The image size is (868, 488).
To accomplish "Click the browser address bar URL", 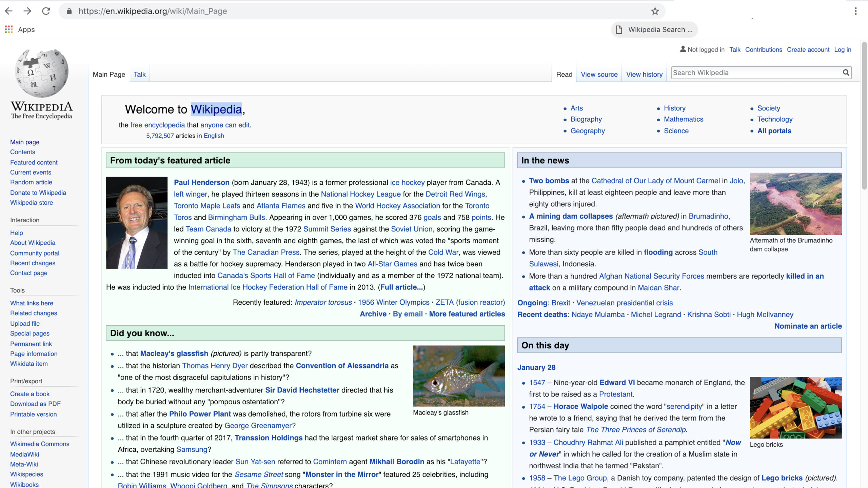I will (153, 11).
